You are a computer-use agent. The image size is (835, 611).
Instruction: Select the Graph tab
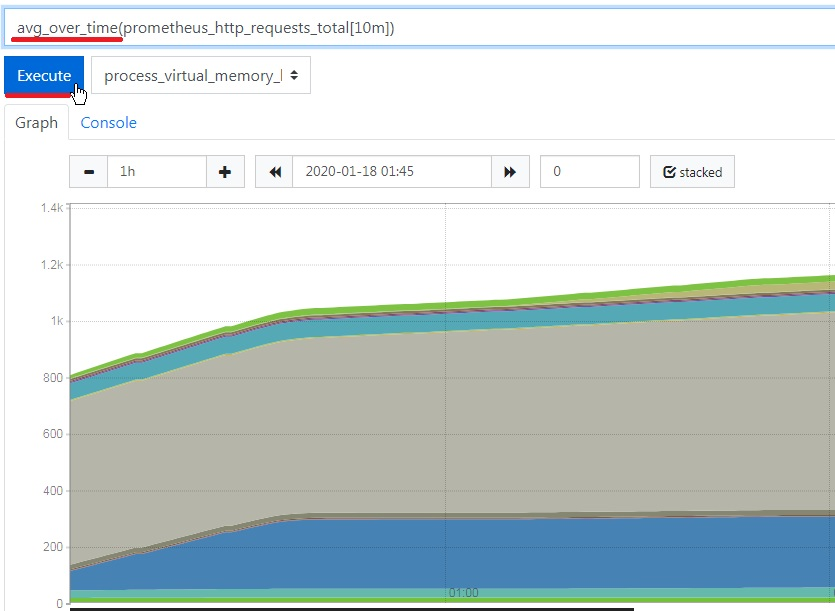(37, 123)
